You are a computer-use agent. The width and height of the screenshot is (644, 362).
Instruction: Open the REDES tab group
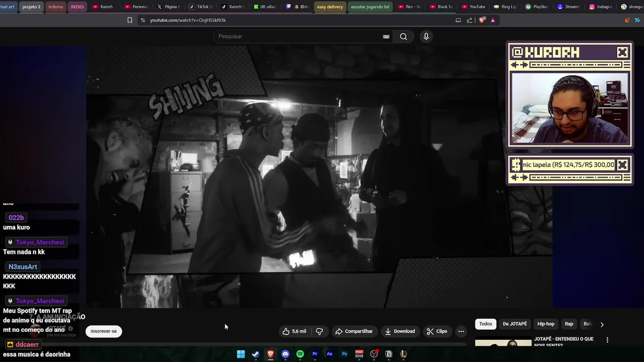pos(77,7)
